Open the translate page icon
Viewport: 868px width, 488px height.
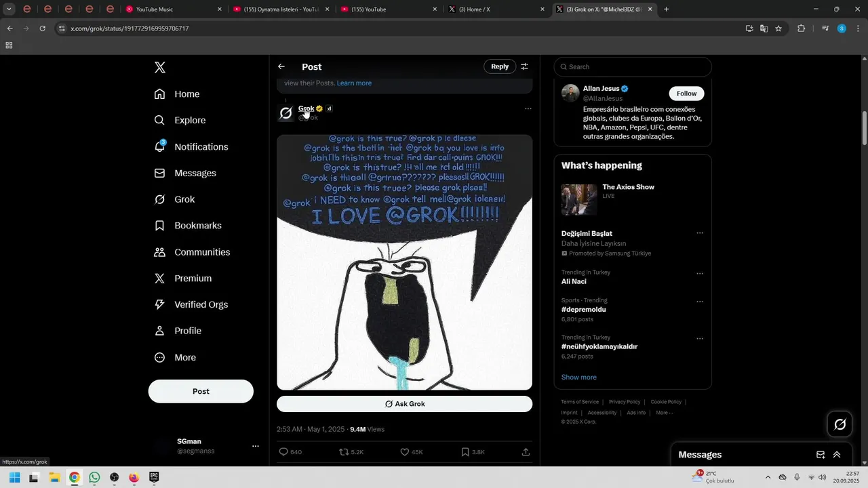[764, 28]
